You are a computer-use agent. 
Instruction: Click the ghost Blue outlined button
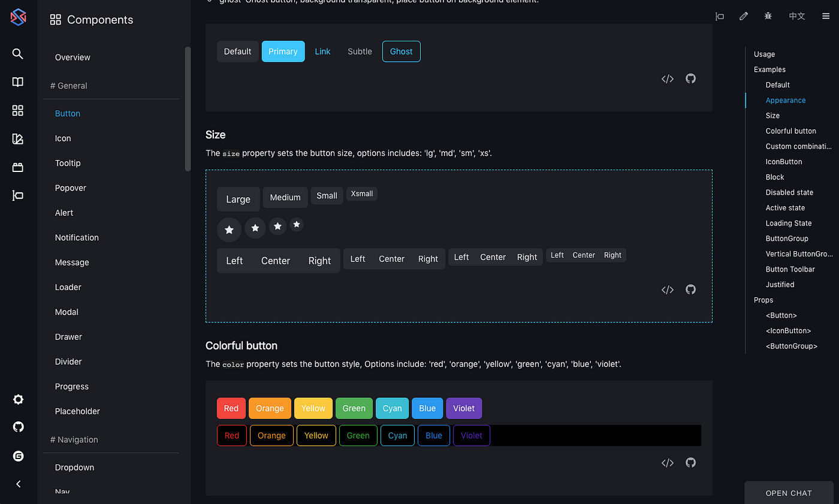click(434, 436)
